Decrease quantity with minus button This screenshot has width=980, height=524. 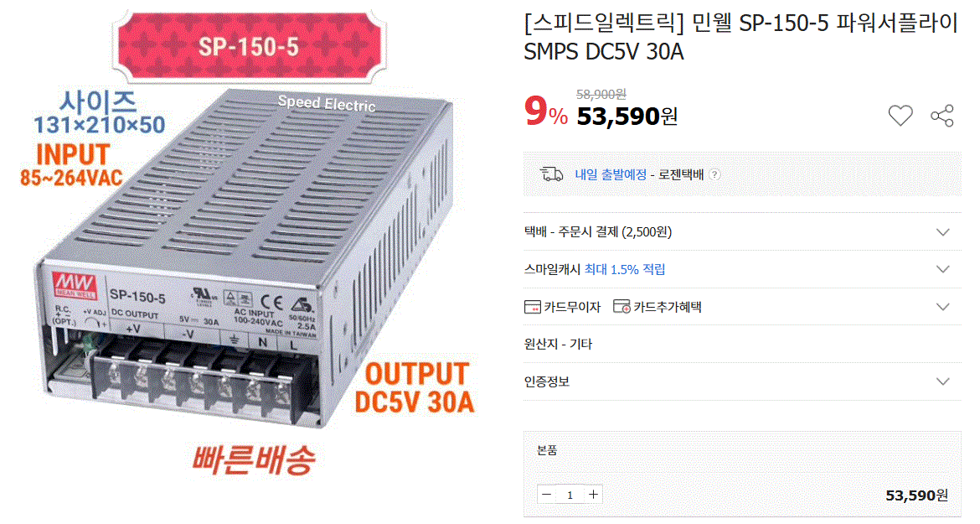coord(546,495)
